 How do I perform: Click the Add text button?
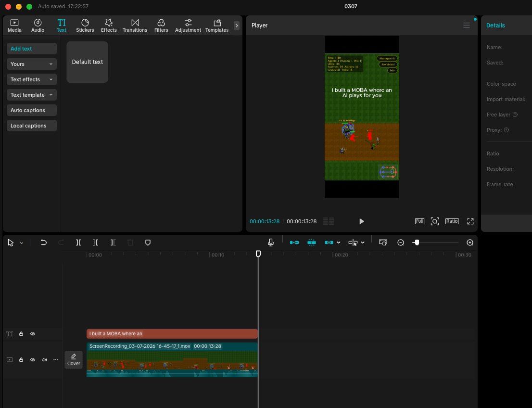32,49
